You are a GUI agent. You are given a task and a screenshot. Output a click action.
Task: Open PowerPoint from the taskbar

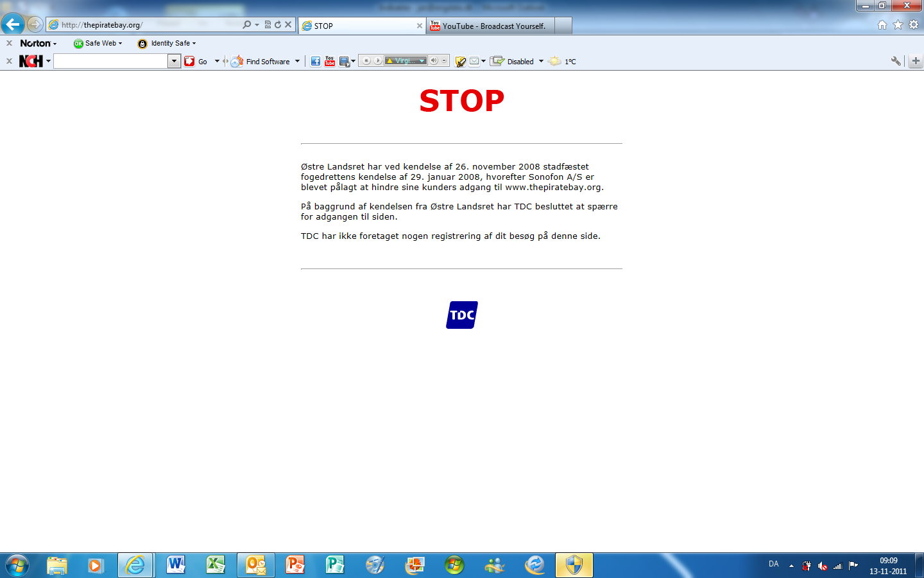(295, 565)
